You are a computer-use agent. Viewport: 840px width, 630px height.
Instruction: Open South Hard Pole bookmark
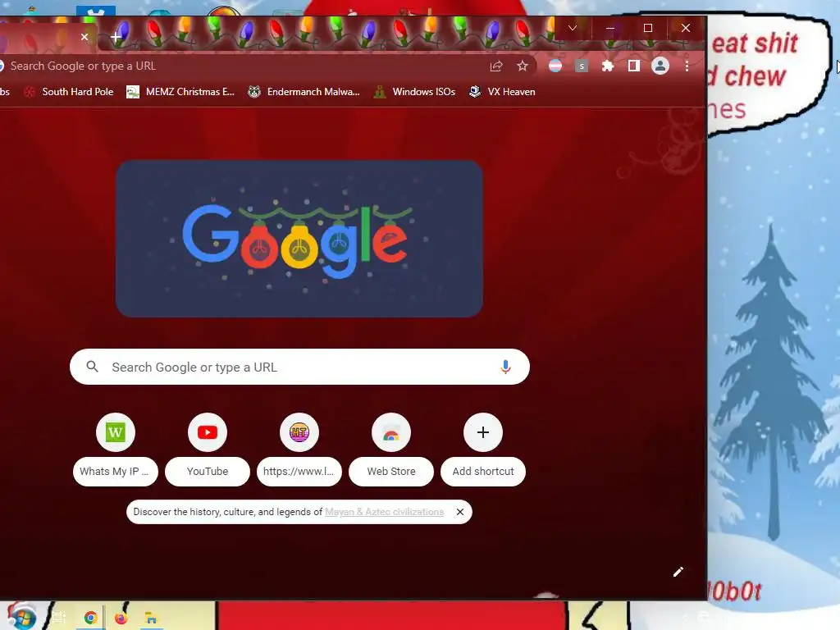point(69,92)
